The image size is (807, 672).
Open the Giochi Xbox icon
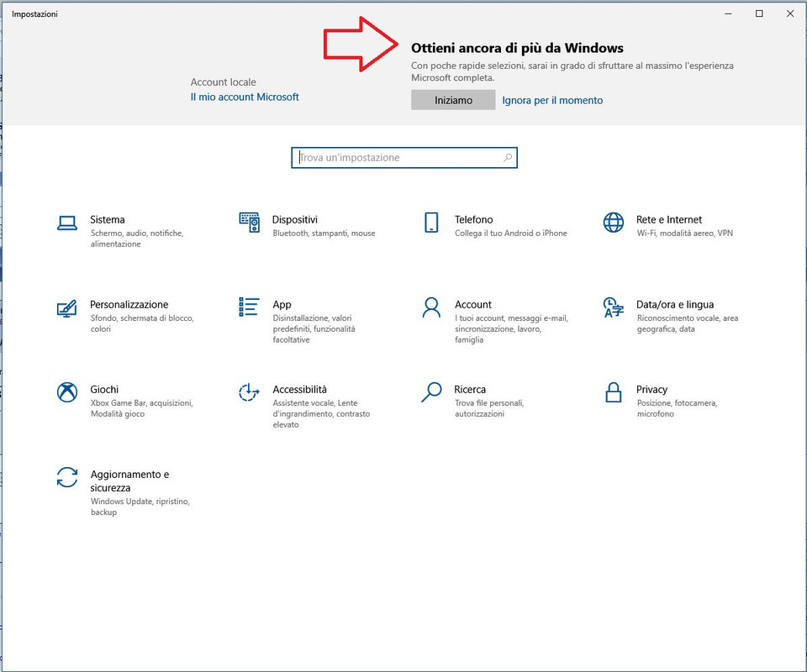pos(67,392)
